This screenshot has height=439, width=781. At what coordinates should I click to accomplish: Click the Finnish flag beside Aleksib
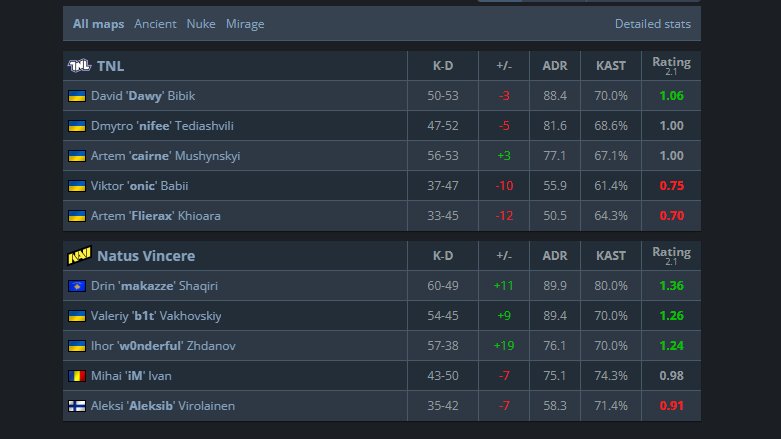[76, 406]
